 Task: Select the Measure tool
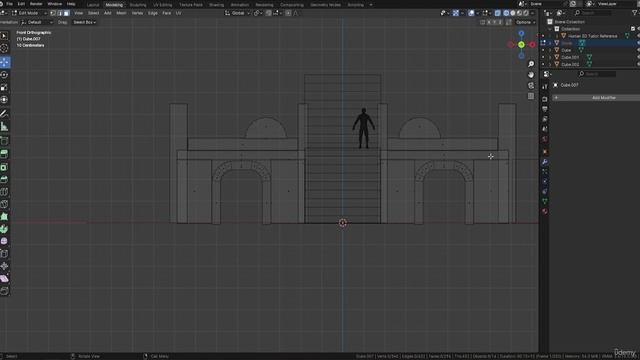tap(4, 127)
